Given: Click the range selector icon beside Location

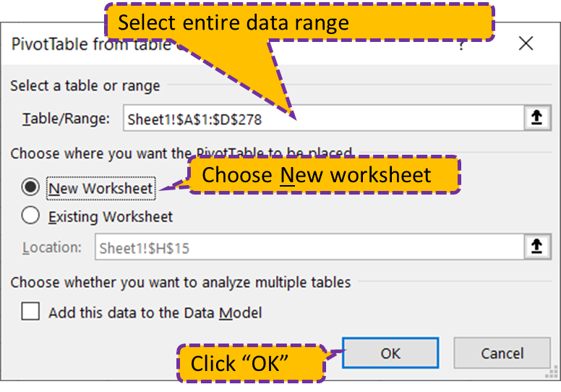Looking at the screenshot, I should (x=536, y=247).
